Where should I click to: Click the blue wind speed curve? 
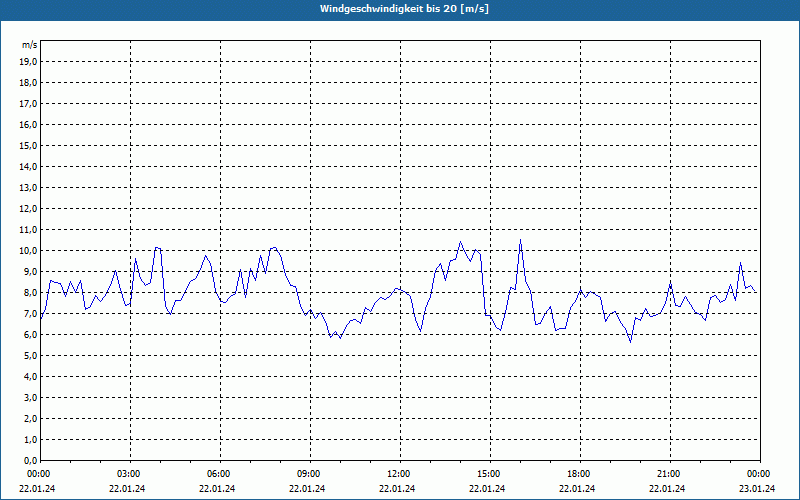(398, 290)
